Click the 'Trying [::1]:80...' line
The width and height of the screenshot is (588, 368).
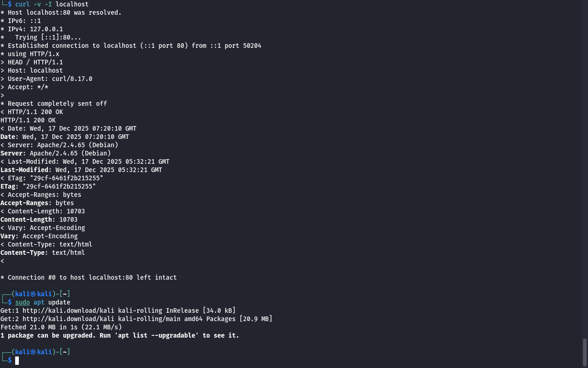pyautogui.click(x=48, y=37)
